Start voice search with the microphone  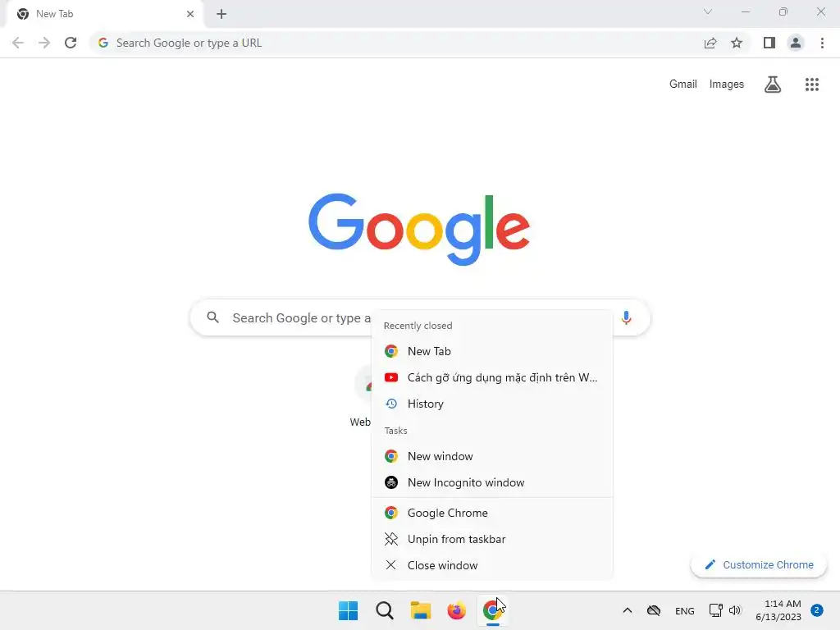(626, 317)
